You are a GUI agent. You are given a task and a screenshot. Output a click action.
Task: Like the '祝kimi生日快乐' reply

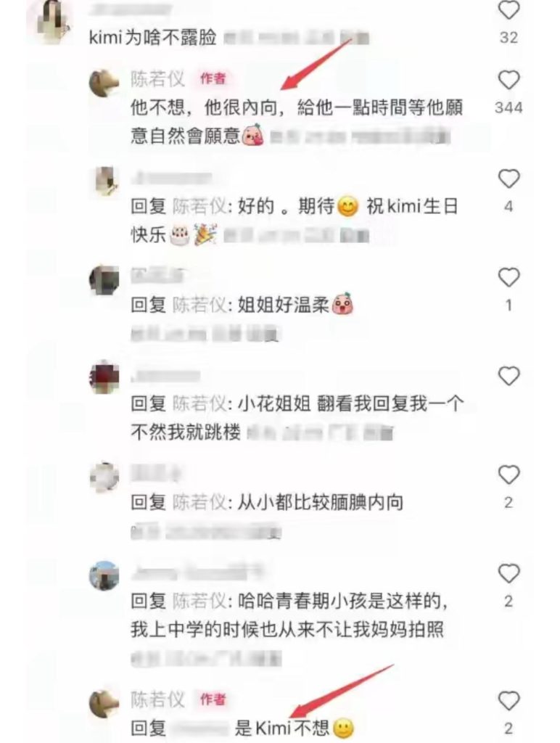(508, 178)
